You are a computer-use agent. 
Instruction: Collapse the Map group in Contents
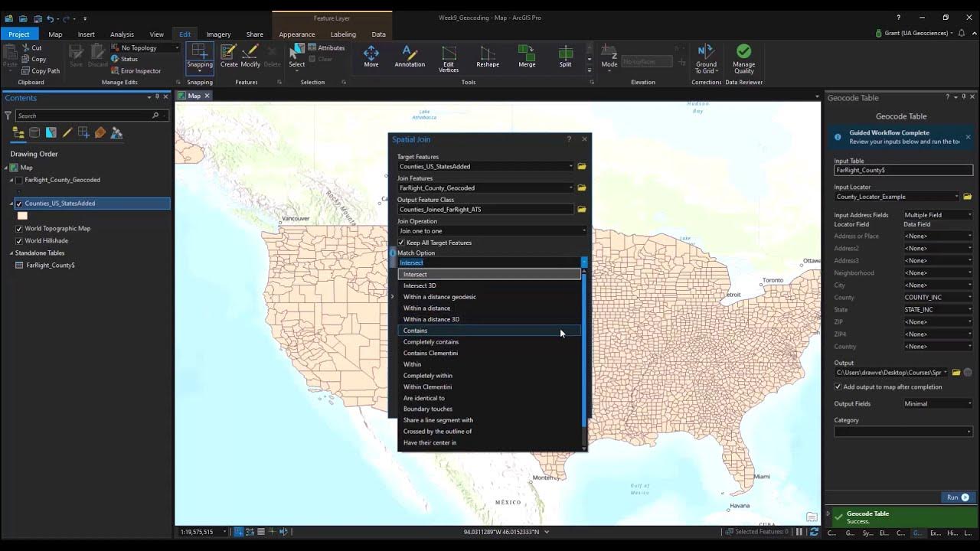pos(6,168)
